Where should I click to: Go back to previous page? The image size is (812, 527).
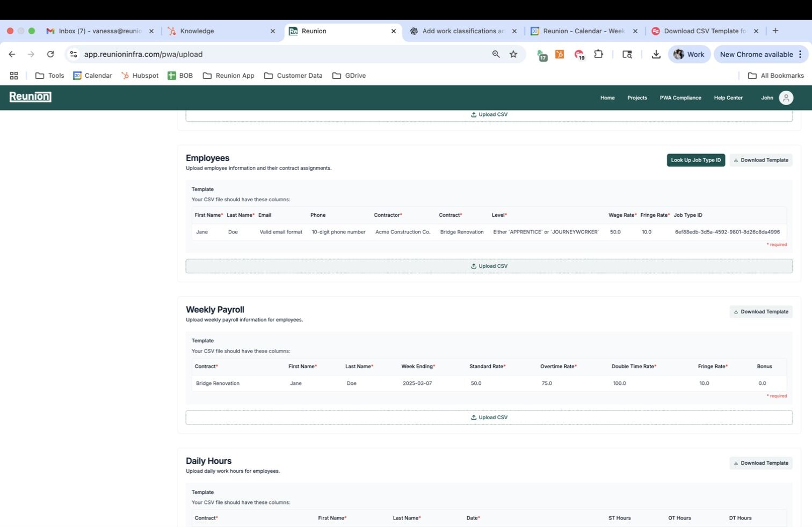[12, 54]
